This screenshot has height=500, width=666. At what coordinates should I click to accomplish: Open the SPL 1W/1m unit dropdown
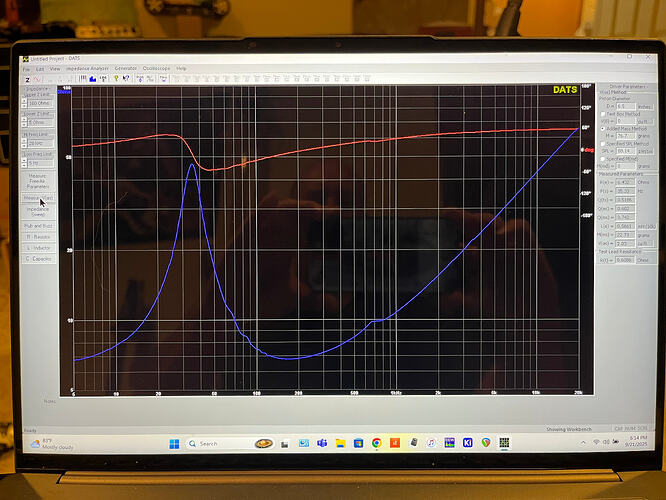coord(645,151)
